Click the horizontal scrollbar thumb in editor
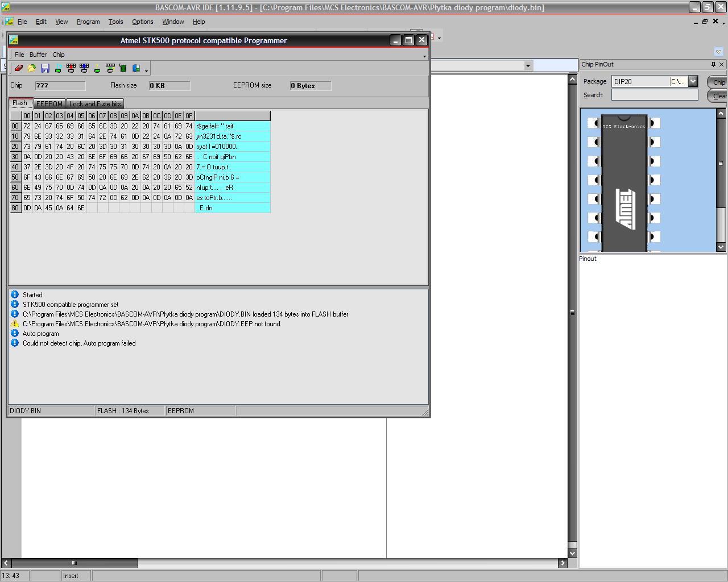 pyautogui.click(x=75, y=563)
